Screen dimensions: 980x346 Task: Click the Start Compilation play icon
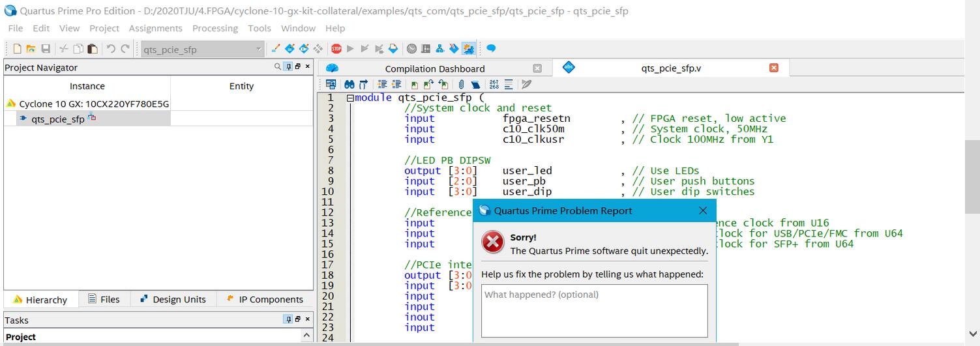351,49
